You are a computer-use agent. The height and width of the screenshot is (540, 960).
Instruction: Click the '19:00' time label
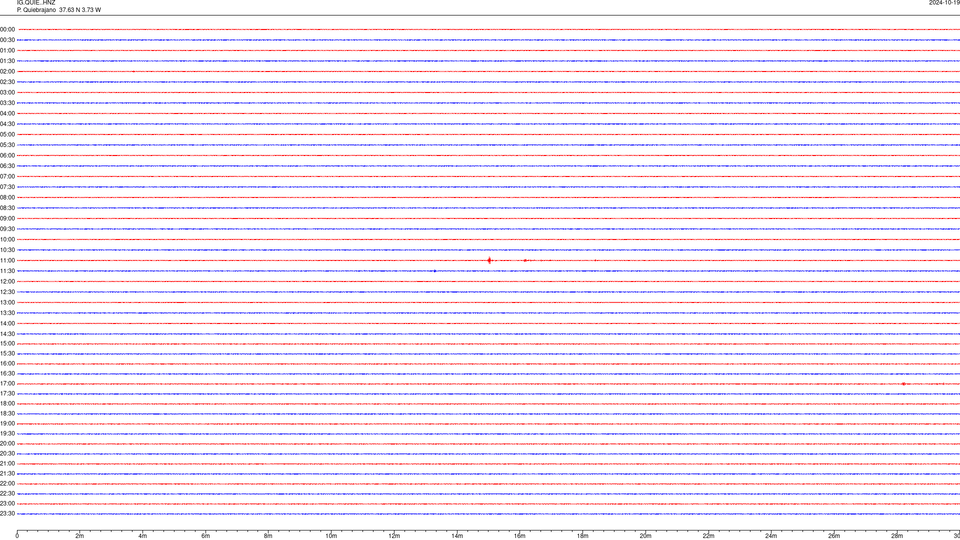click(x=7, y=424)
